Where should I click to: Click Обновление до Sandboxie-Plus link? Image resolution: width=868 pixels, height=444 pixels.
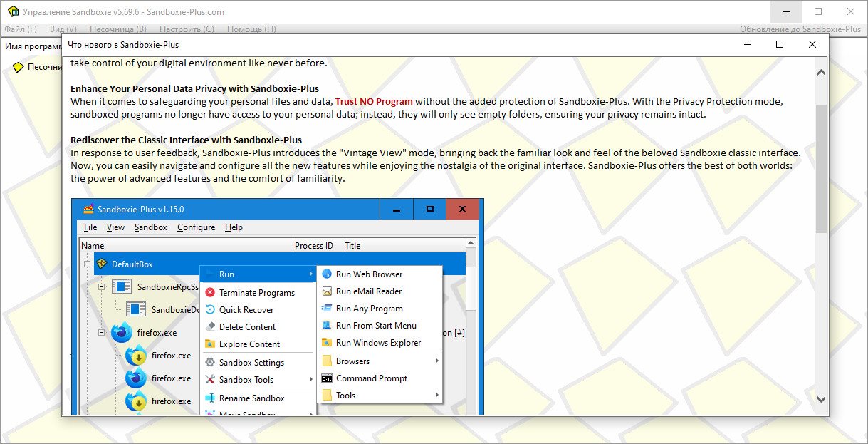800,29
